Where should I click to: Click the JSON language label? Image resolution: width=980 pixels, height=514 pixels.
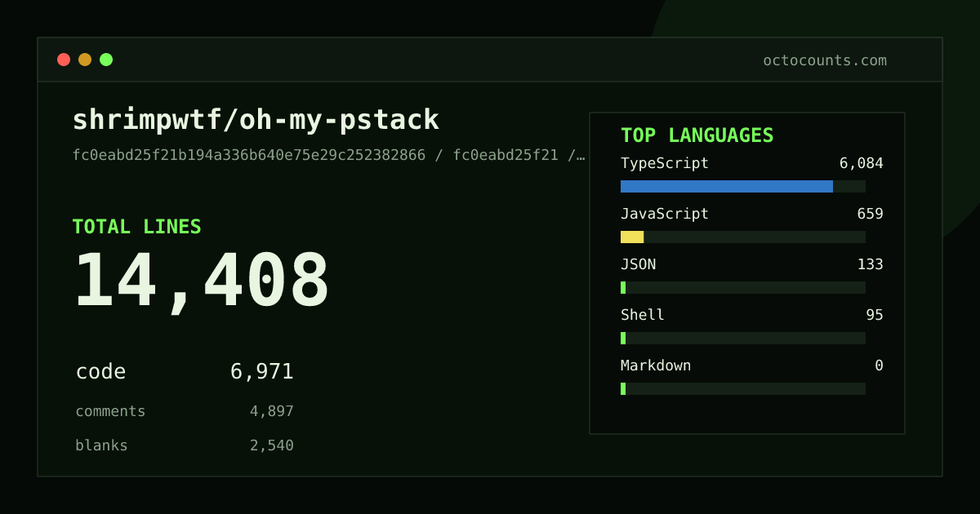[x=638, y=264]
